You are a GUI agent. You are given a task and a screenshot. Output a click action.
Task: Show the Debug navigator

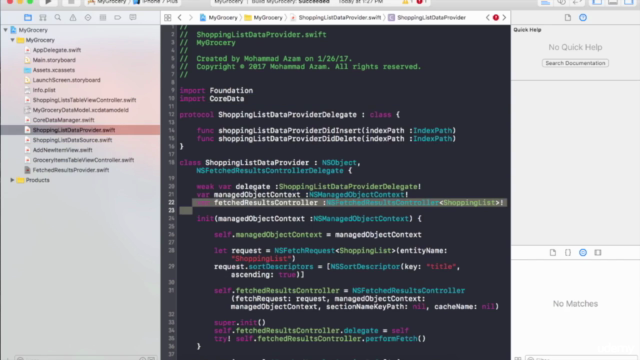[103, 18]
